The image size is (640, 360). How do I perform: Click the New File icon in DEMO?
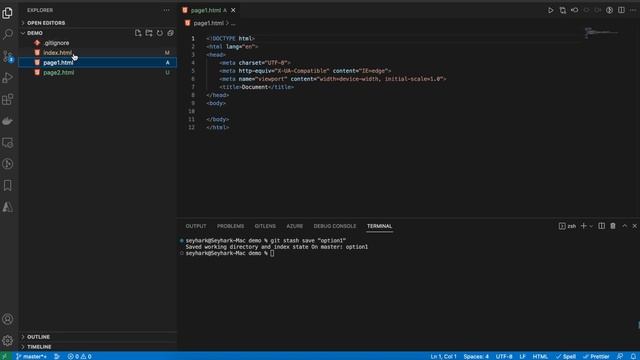pos(138,33)
